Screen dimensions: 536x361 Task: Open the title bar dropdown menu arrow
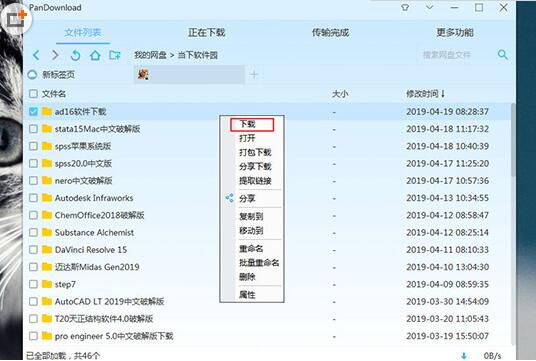(x=430, y=7)
